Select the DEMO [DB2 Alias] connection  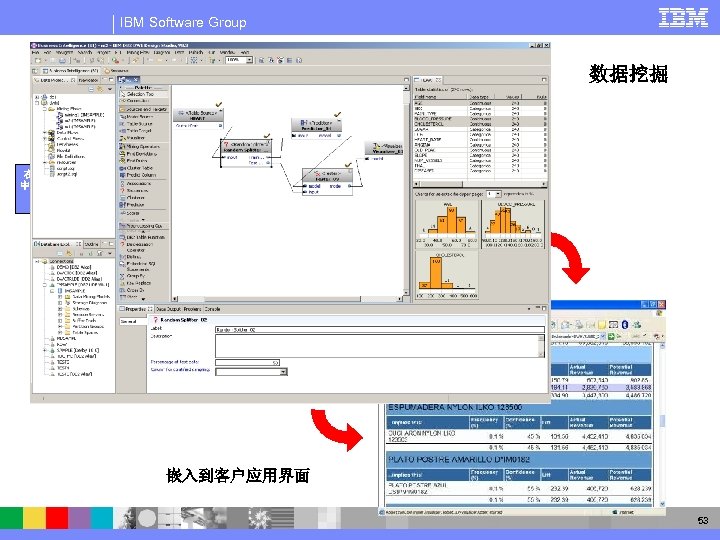click(73, 267)
